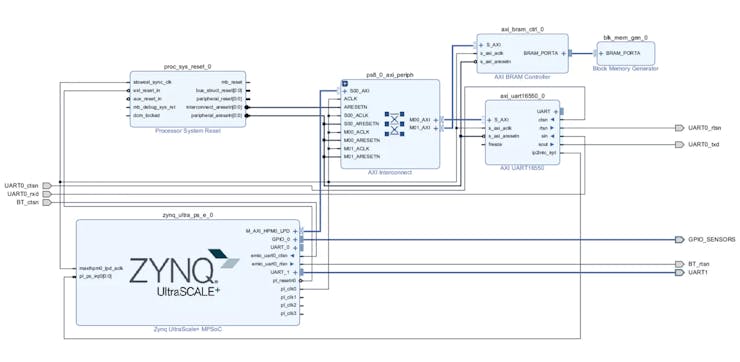Click the UART0_rtsn output port symbol
The image size is (740, 362).
pyautogui.click(x=679, y=128)
